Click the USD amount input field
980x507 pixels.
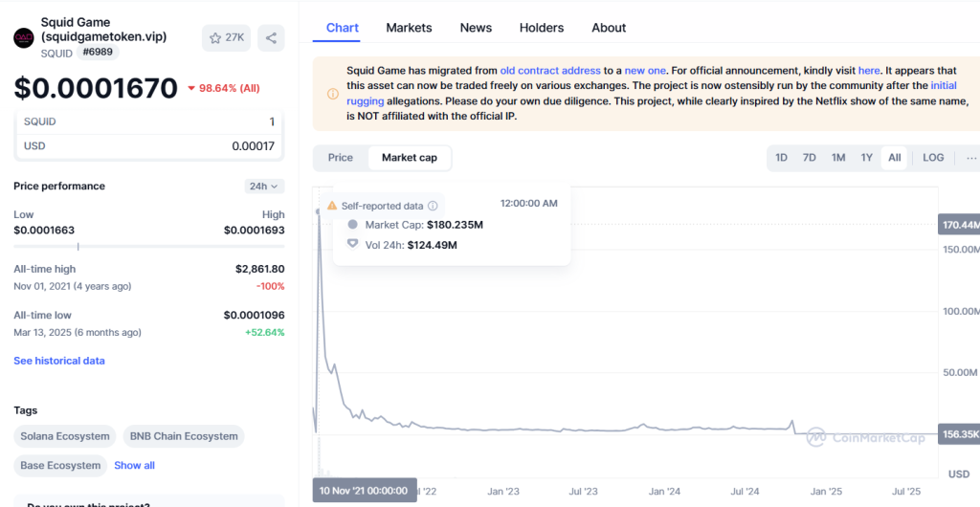pyautogui.click(x=148, y=146)
